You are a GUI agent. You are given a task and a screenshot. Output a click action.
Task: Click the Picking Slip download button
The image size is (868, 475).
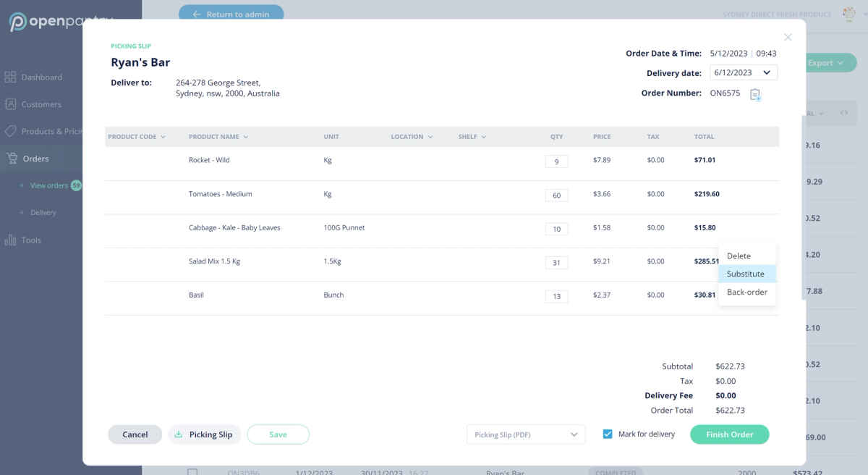click(205, 434)
